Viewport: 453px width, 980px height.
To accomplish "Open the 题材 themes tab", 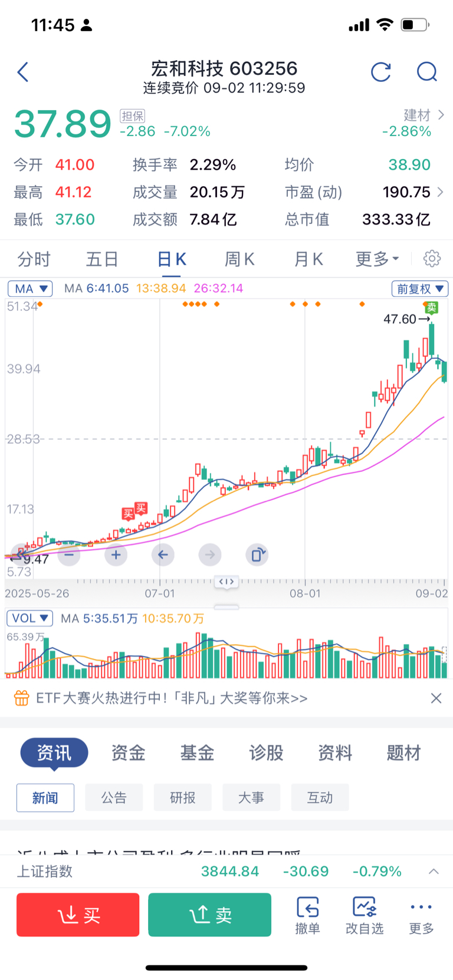I will coord(403,753).
